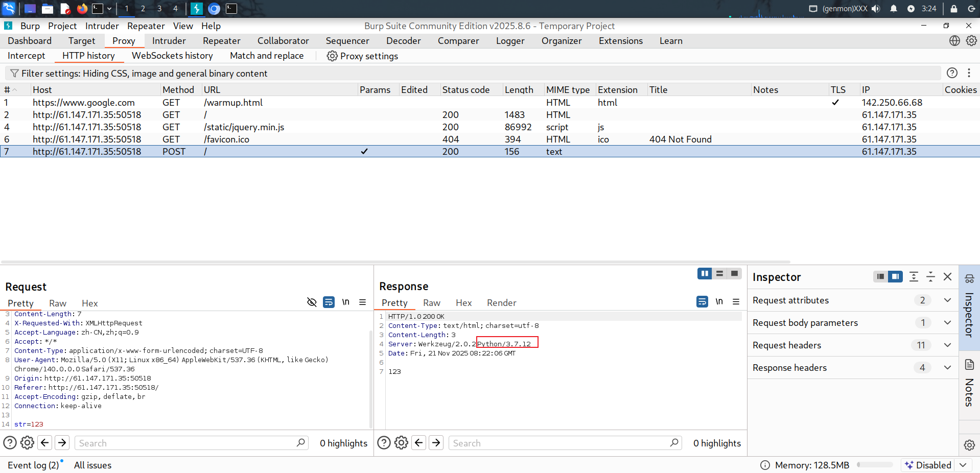Select top-bottom request/response layout
The height and width of the screenshot is (473, 980).
pos(719,274)
